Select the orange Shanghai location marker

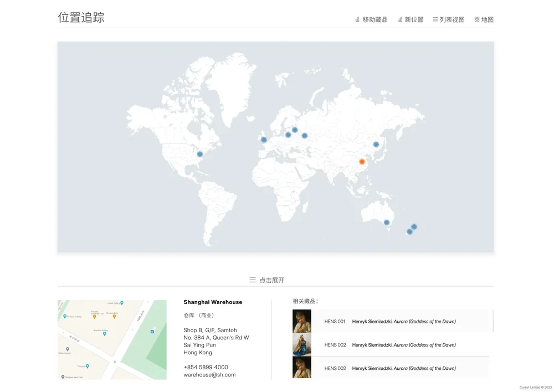[x=361, y=162]
